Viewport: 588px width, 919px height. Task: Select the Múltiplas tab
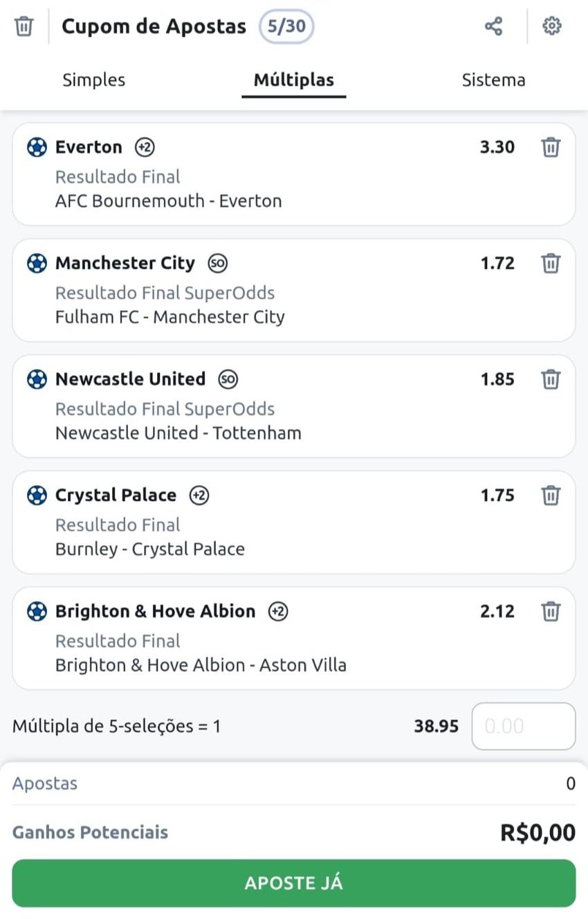click(x=293, y=80)
